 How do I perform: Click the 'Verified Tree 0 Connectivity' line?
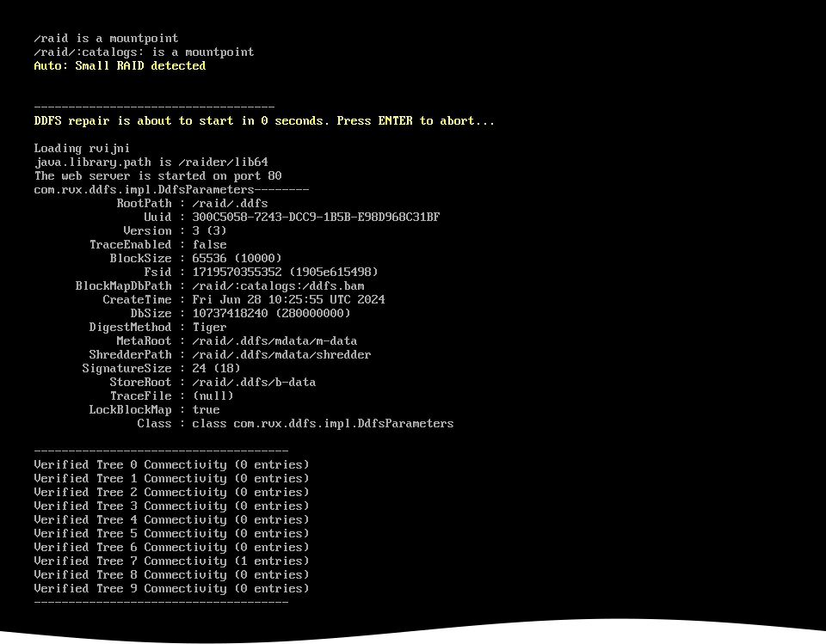click(171, 464)
